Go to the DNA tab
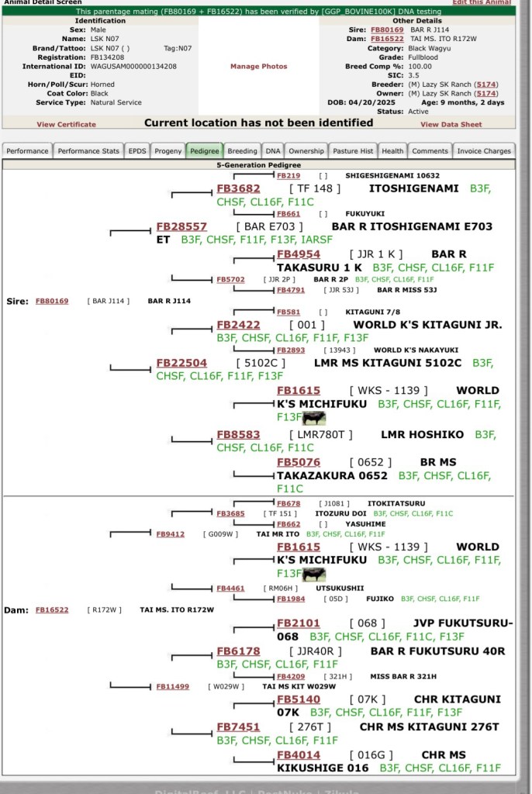 (273, 151)
